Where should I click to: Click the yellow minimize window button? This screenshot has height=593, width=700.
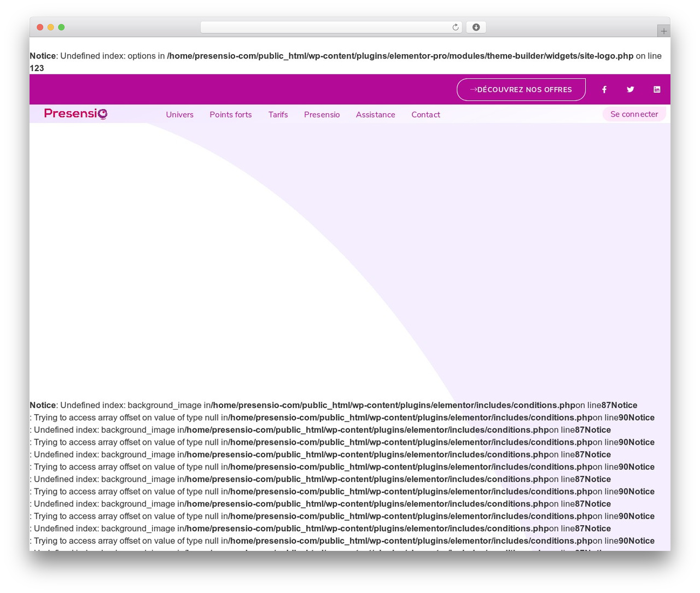click(50, 27)
